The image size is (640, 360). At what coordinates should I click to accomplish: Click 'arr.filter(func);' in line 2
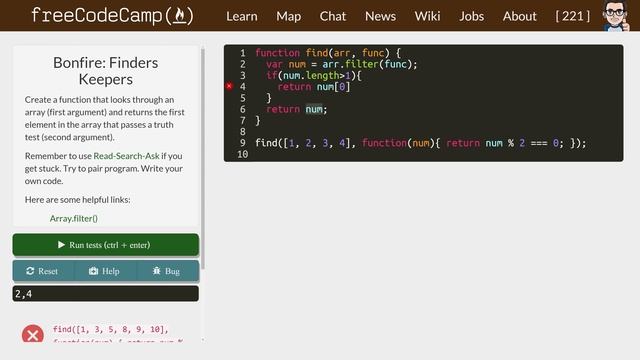(369, 64)
